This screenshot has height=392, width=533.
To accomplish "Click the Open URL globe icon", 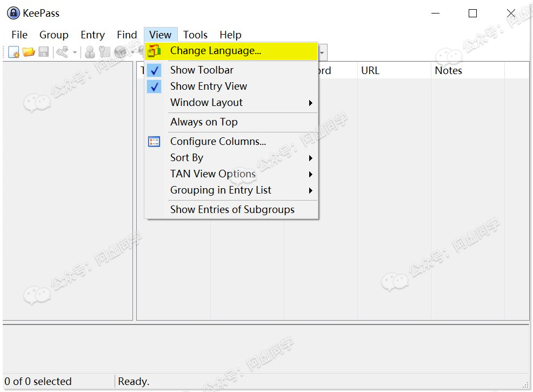I will 121,52.
